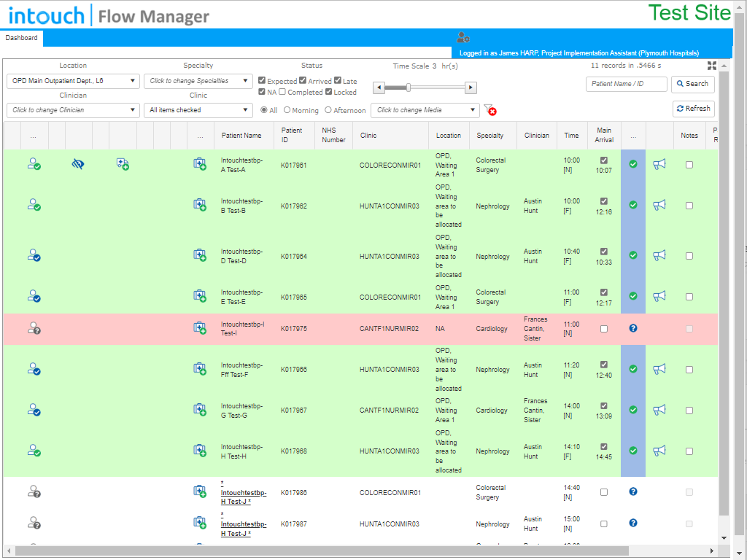Increase time scale with right arrow
The width and height of the screenshot is (747, 560).
tap(471, 87)
